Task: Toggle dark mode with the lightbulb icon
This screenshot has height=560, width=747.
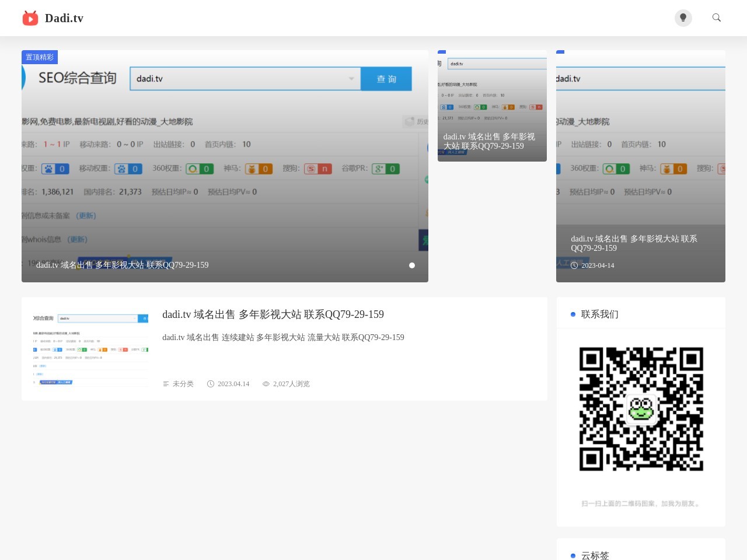Action: pyautogui.click(x=683, y=18)
